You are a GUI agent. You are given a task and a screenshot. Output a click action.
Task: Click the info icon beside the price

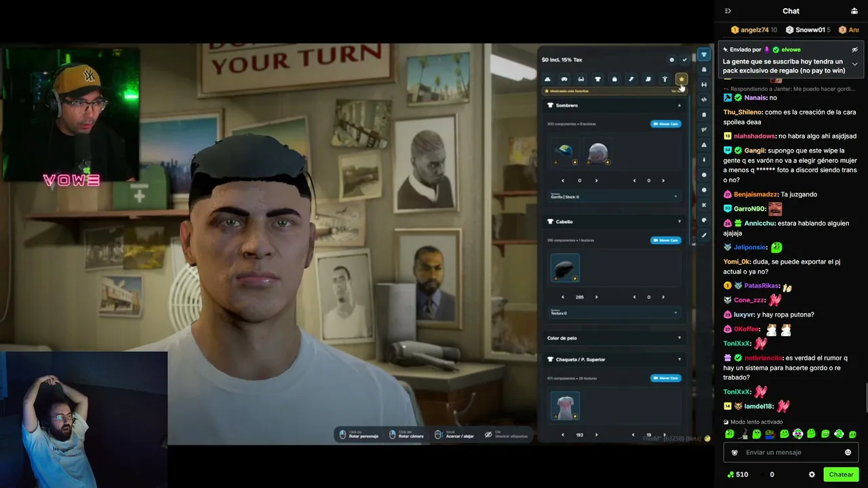(x=672, y=60)
